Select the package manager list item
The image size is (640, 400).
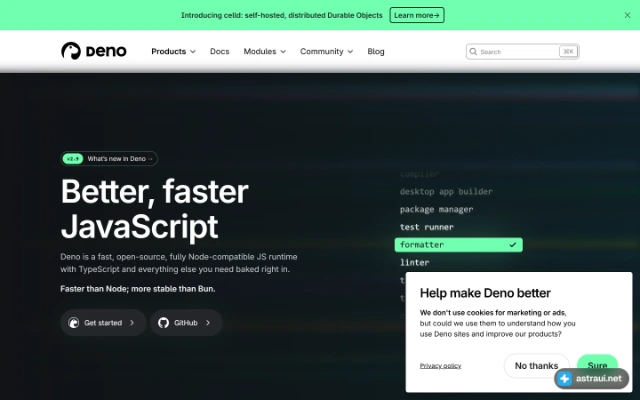(436, 209)
